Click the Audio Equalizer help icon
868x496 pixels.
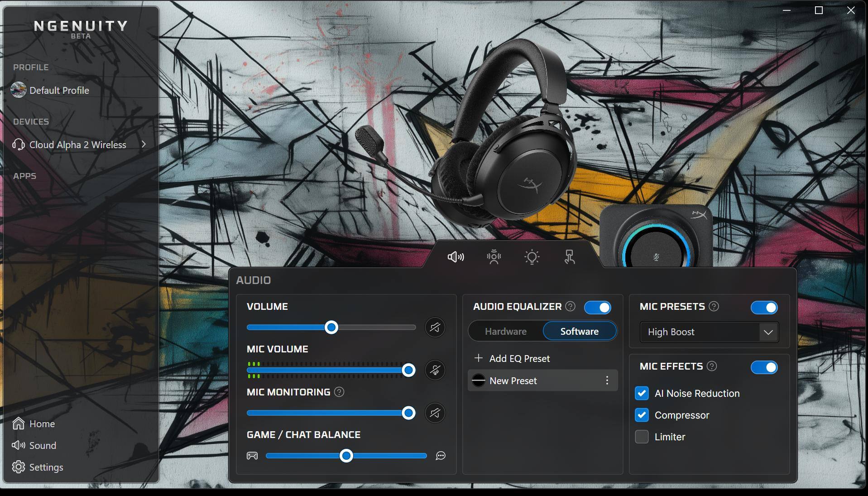571,307
